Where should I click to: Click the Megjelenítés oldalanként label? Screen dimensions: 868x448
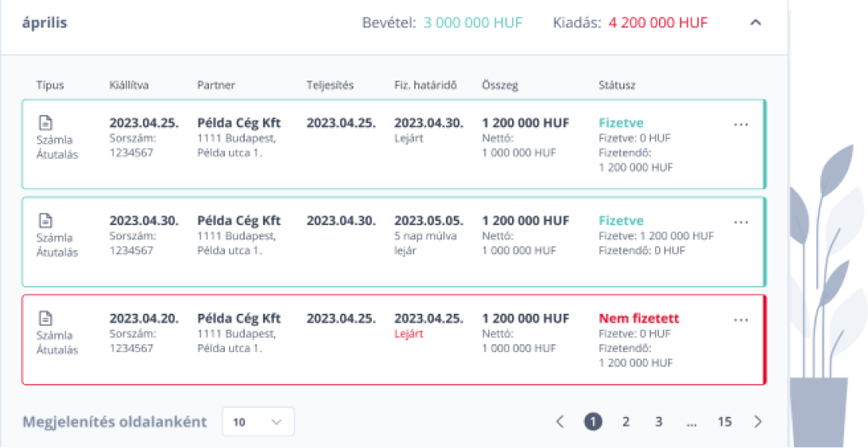click(x=115, y=422)
